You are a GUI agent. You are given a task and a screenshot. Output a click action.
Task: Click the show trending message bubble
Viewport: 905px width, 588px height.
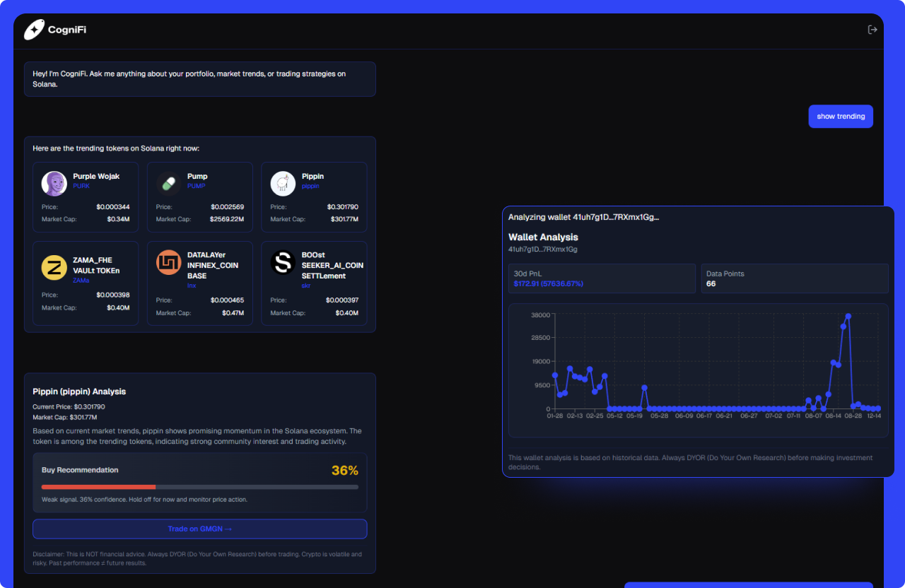[841, 117]
